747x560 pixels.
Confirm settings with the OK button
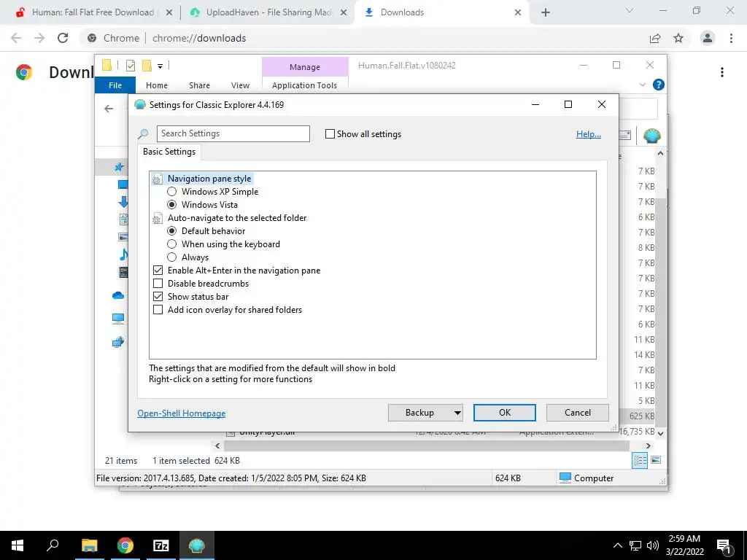coord(505,413)
